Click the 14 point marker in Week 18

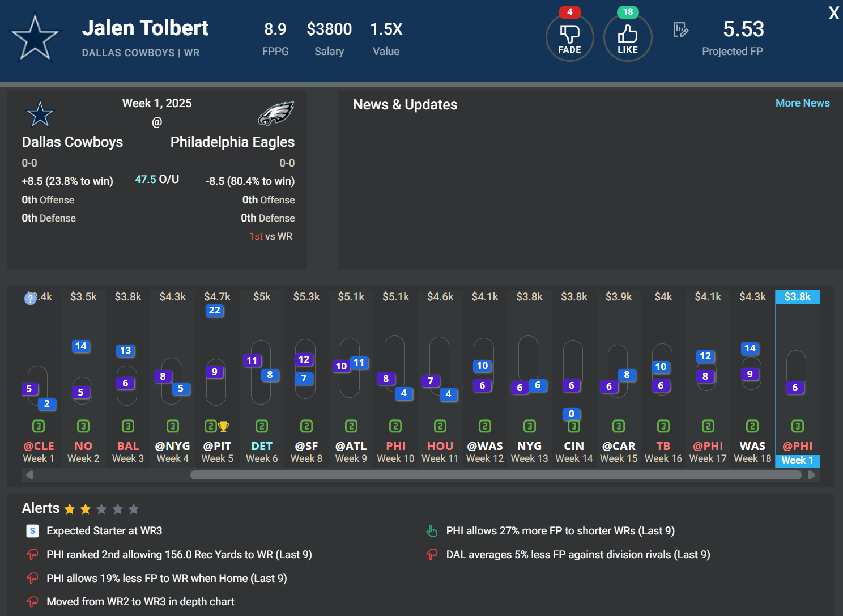(x=750, y=348)
